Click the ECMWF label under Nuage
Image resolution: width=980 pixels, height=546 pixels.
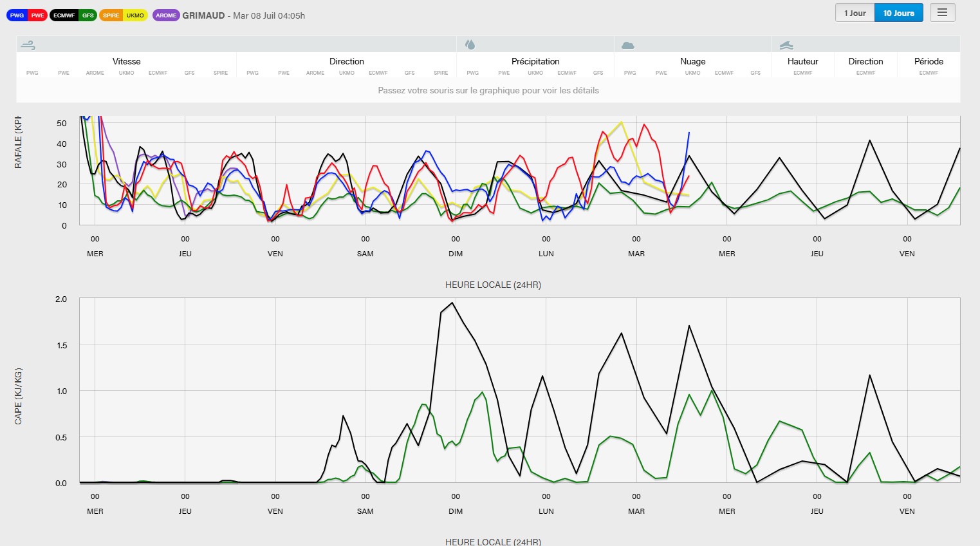[725, 73]
